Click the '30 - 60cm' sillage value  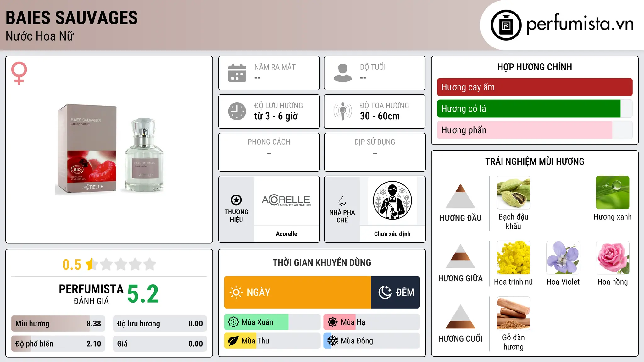click(380, 116)
